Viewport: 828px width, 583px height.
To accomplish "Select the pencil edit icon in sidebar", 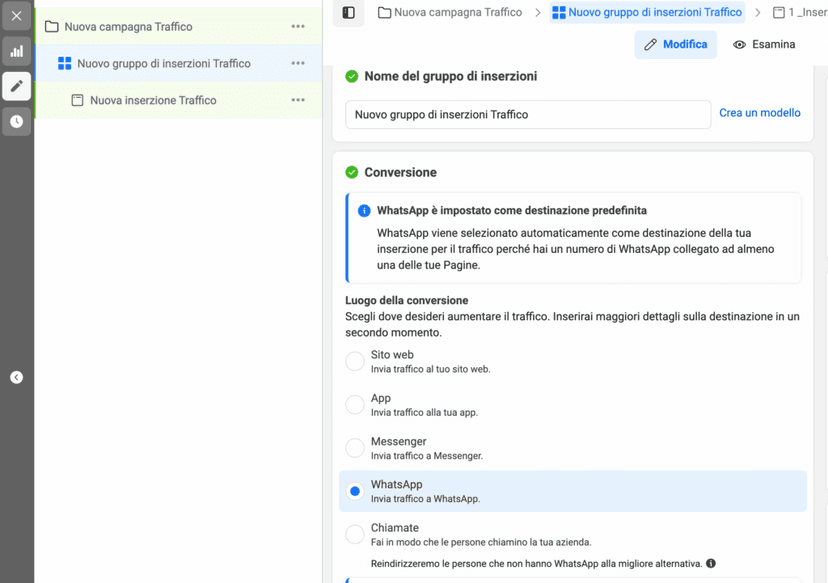I will (x=16, y=86).
